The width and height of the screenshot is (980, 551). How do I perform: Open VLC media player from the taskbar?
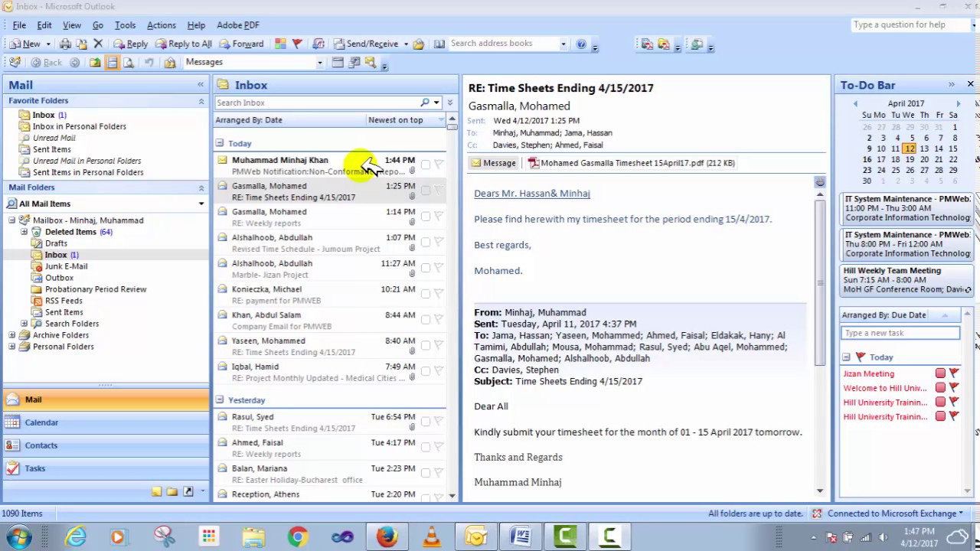click(x=431, y=536)
